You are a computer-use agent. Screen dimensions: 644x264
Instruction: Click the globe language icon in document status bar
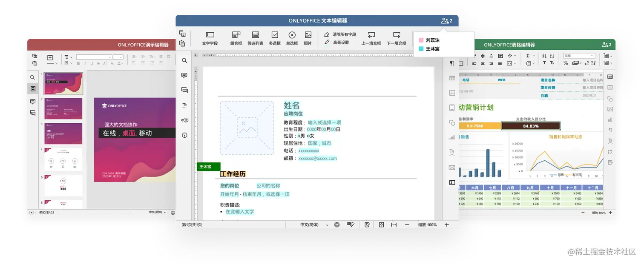[337, 225]
